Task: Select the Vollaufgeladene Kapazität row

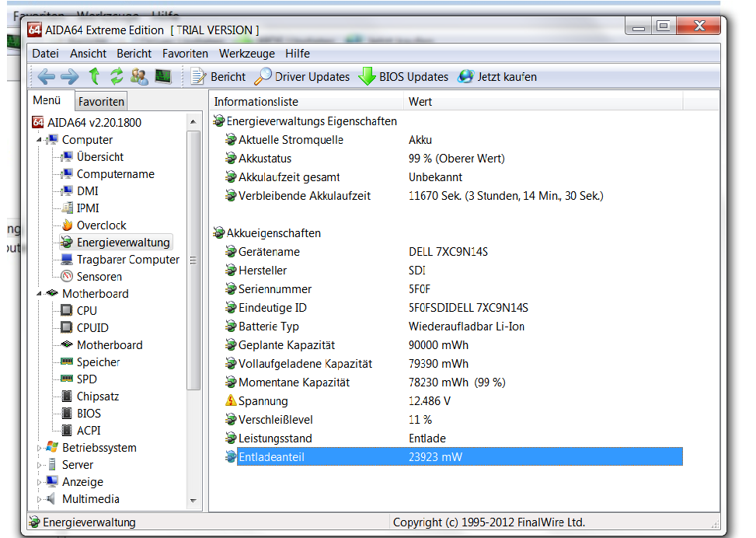Action: click(x=453, y=364)
